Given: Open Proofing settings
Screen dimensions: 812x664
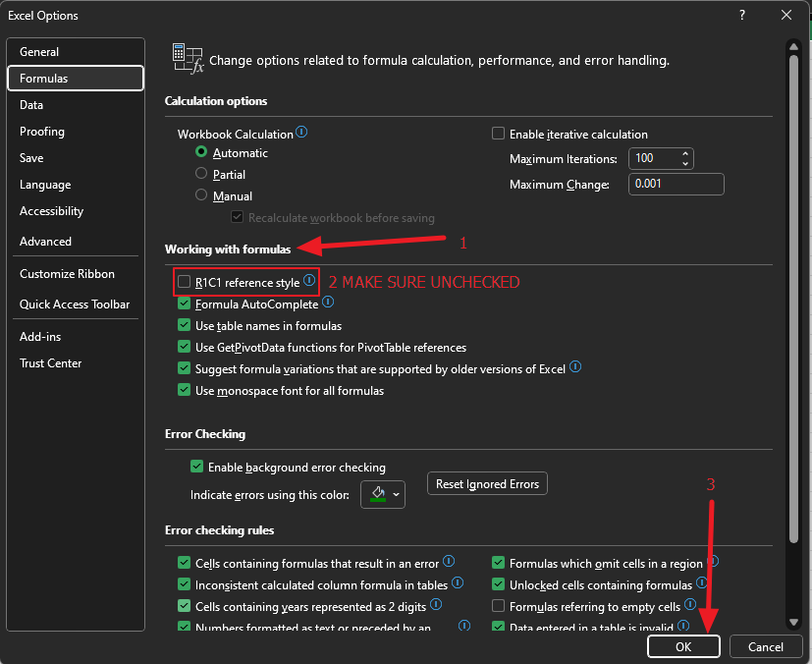Looking at the screenshot, I should [x=76, y=132].
